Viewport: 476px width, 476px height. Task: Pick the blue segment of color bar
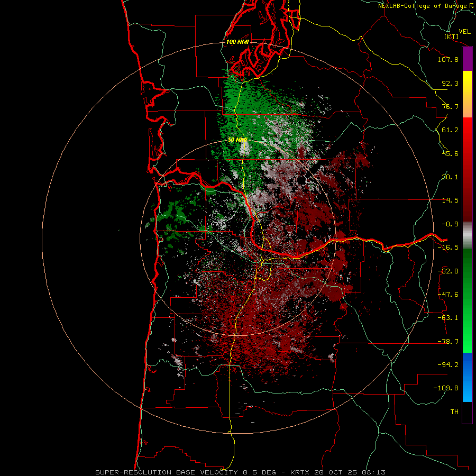(467, 377)
